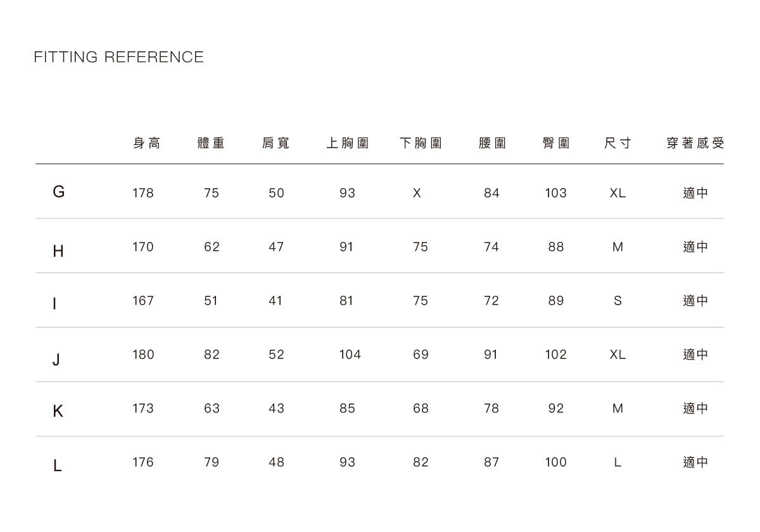Click the 適中 cell in row L

(695, 463)
